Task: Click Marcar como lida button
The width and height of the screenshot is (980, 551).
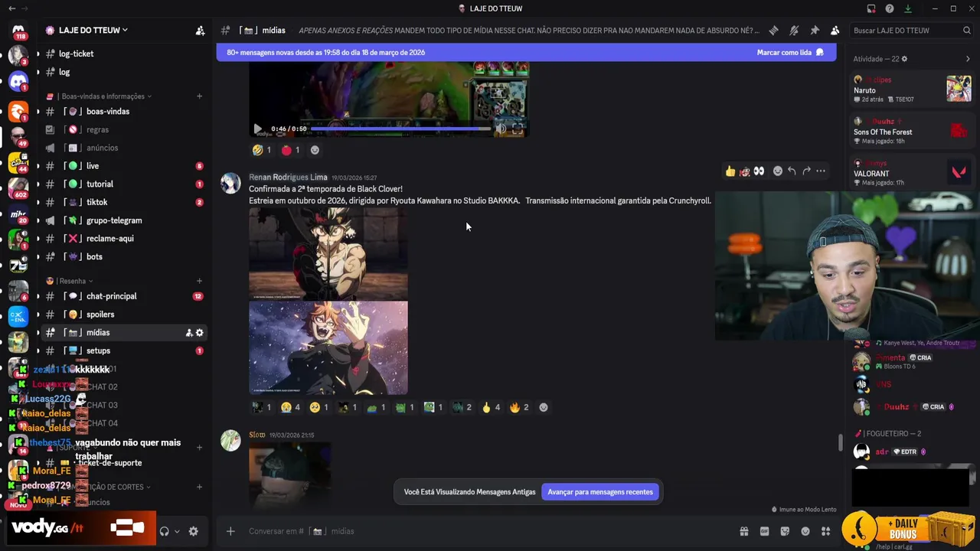Action: (790, 52)
